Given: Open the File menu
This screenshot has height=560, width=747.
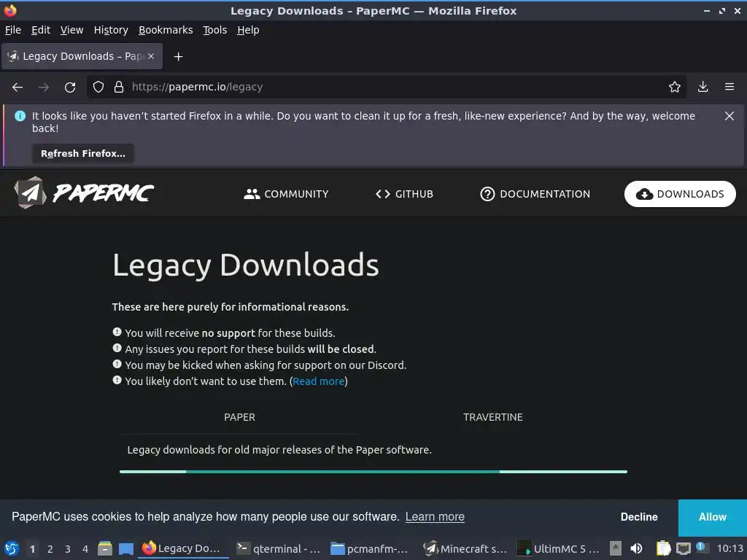Looking at the screenshot, I should pyautogui.click(x=13, y=30).
